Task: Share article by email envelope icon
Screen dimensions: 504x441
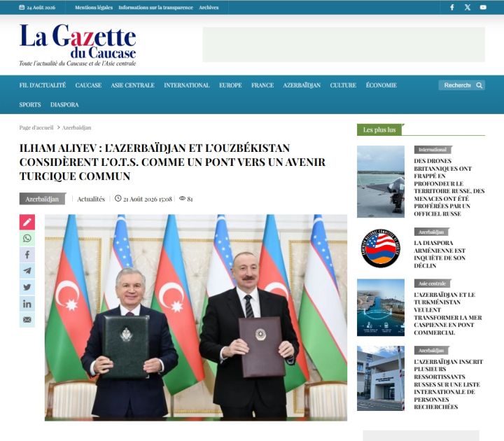Action: point(27,320)
